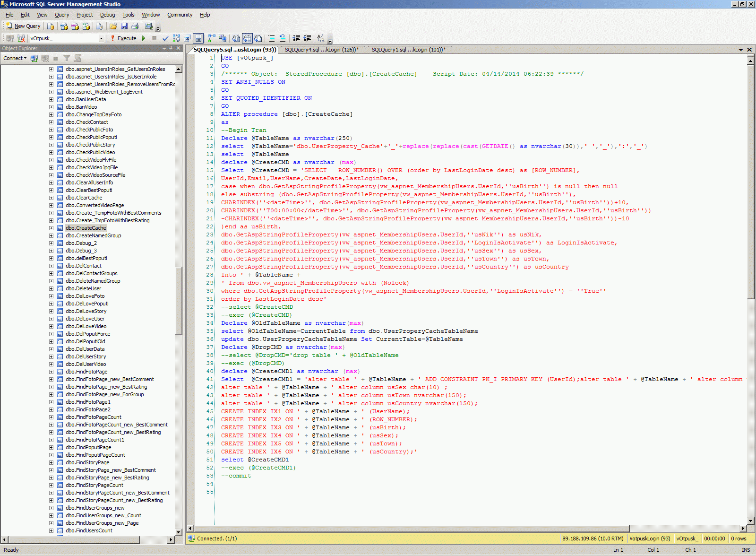Expand dbo.CreateCache node

tap(51, 228)
